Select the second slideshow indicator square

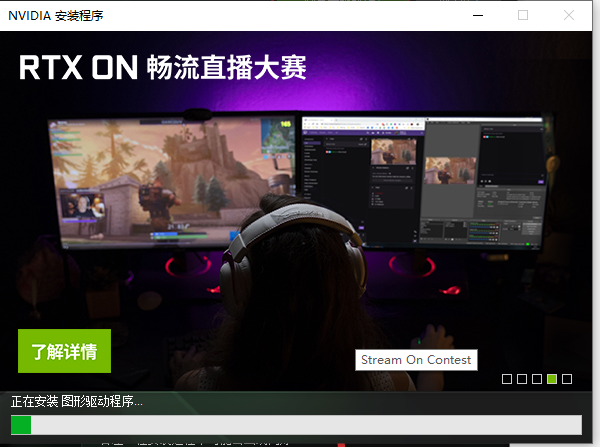pyautogui.click(x=522, y=379)
